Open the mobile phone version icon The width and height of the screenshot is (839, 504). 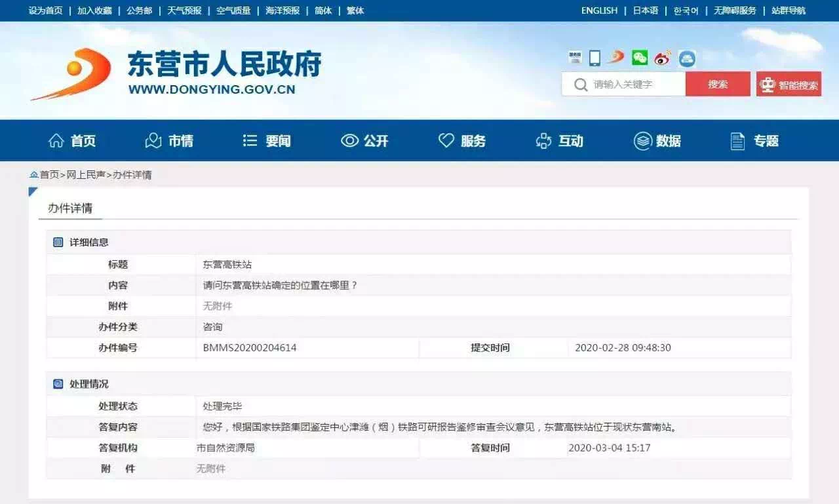(595, 58)
